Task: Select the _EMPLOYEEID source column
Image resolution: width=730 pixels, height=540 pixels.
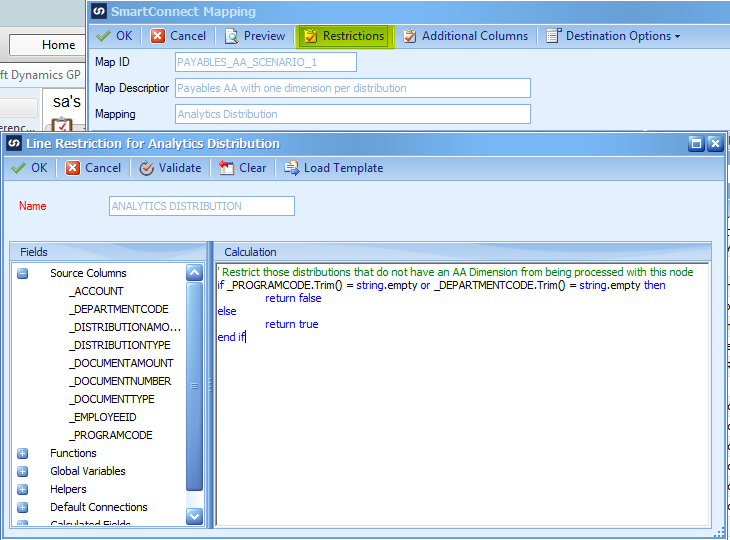Action: (x=103, y=418)
